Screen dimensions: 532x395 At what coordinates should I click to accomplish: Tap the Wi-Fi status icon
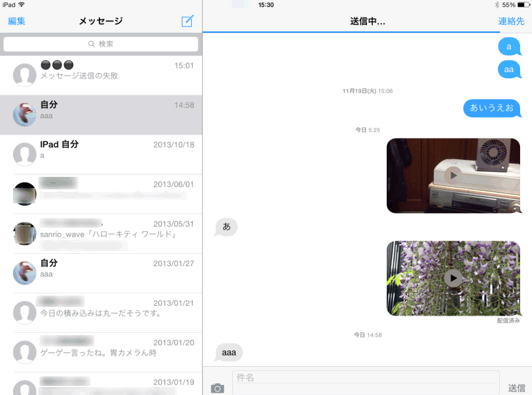[x=21, y=5]
